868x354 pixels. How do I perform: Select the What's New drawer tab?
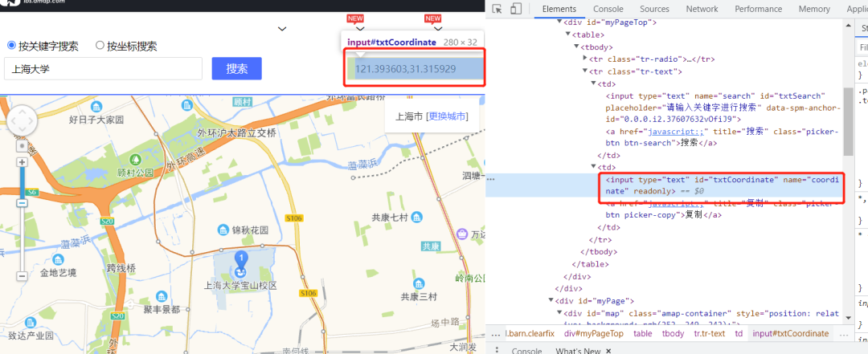[577, 351]
